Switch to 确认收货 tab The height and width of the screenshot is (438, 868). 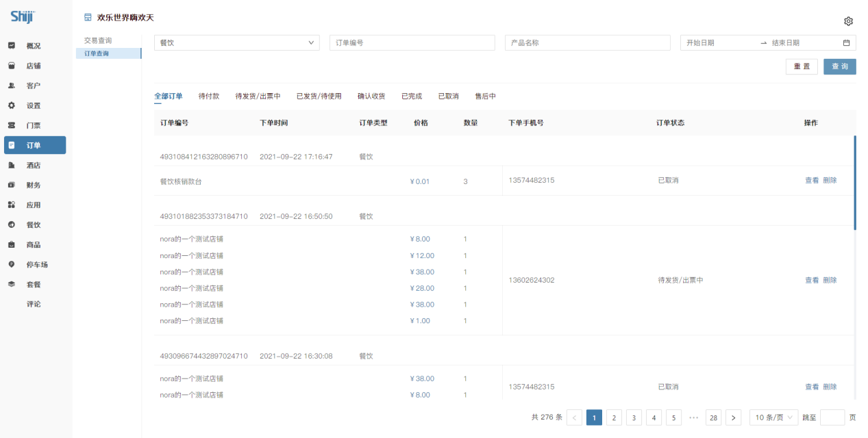(371, 96)
